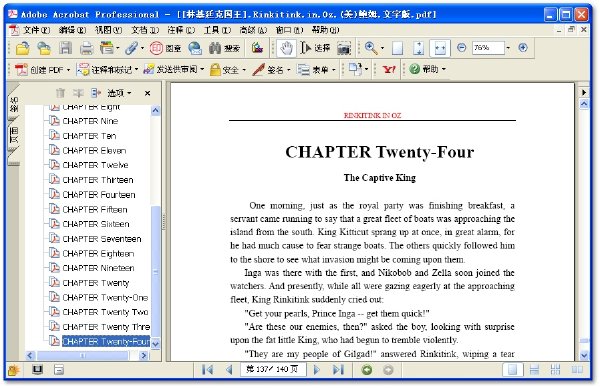
Task: Close the bookmarks panel with X
Action: (147, 93)
